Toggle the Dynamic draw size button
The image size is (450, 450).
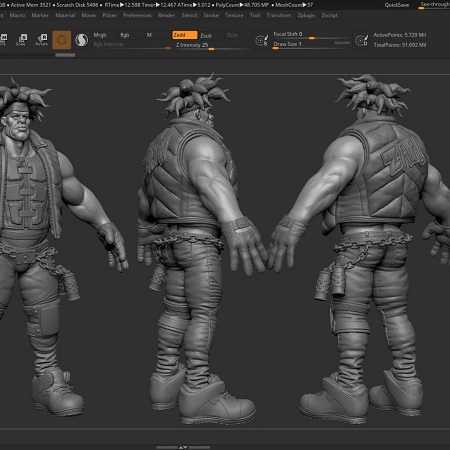(x=342, y=43)
